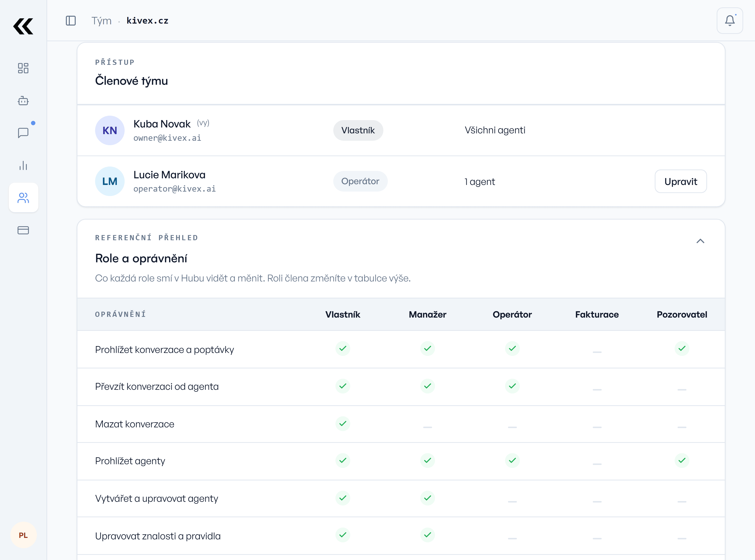Click the Fakturace column header
Screen dimensions: 755x560
click(597, 315)
